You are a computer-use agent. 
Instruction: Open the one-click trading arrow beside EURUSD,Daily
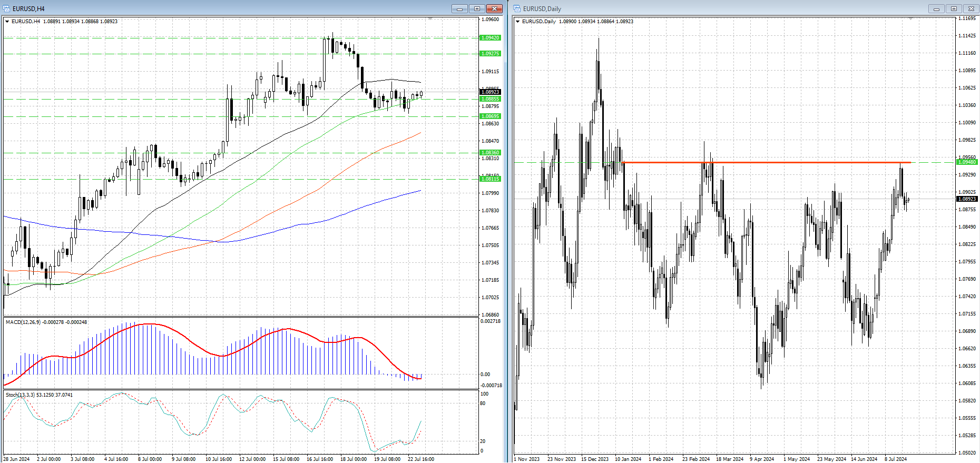click(517, 22)
